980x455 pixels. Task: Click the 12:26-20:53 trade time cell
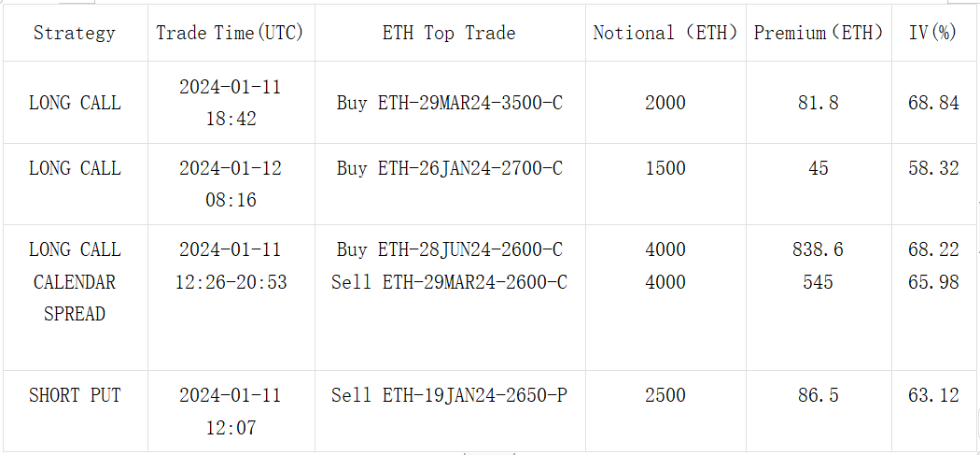[231, 282]
